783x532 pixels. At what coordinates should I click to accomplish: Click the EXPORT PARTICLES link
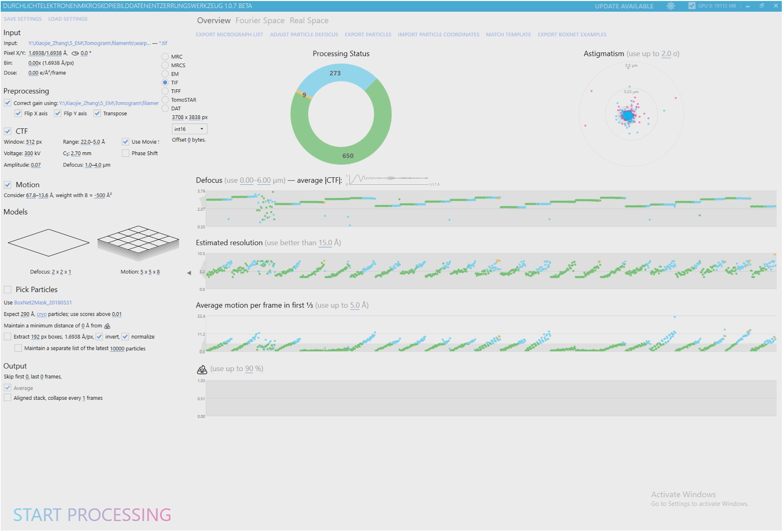tap(368, 34)
